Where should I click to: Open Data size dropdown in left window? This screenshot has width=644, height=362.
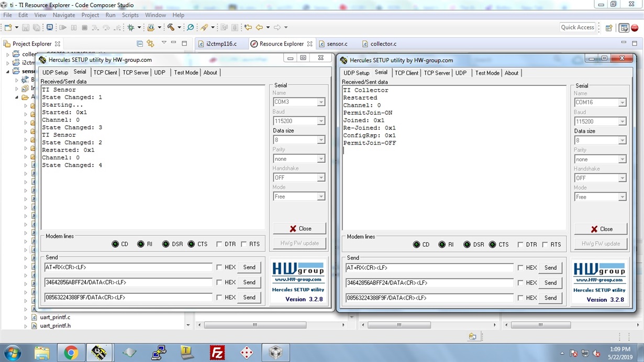321,140
